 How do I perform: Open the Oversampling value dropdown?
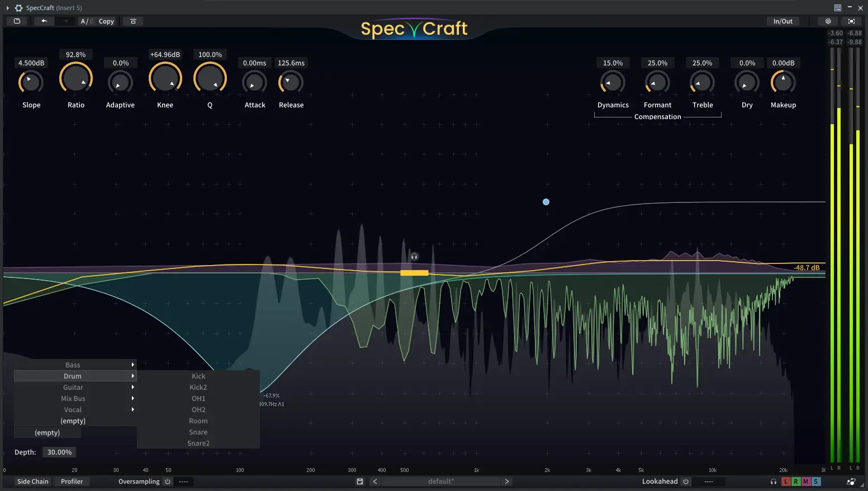(184, 481)
